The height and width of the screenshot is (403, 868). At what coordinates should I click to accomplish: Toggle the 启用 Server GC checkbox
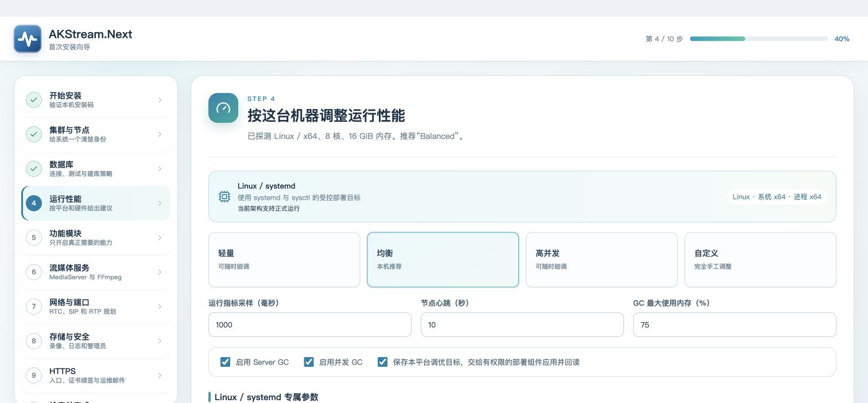click(226, 362)
